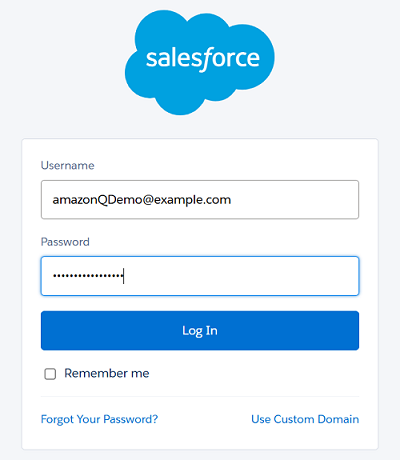400x460 pixels.
Task: Focus the Username input field
Action: click(x=200, y=200)
